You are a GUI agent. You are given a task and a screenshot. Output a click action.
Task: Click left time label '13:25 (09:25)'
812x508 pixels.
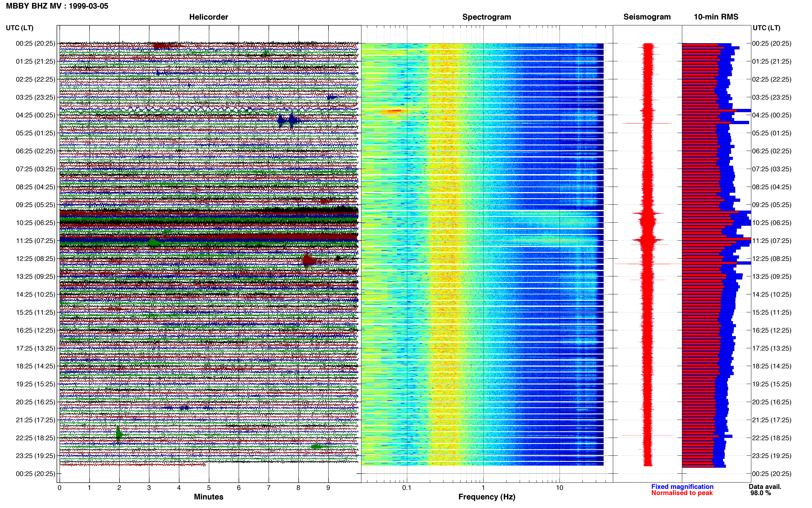point(36,277)
